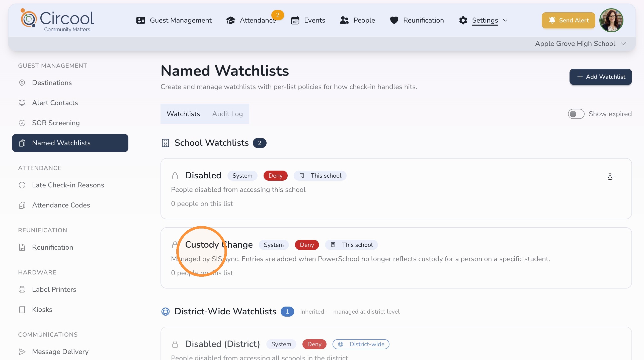Click the People group icon
Image resolution: width=644 pixels, height=360 pixels.
coord(344,20)
